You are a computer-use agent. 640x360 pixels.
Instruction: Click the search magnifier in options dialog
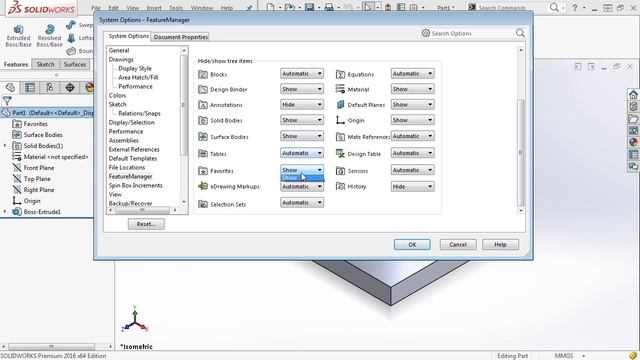tap(520, 33)
